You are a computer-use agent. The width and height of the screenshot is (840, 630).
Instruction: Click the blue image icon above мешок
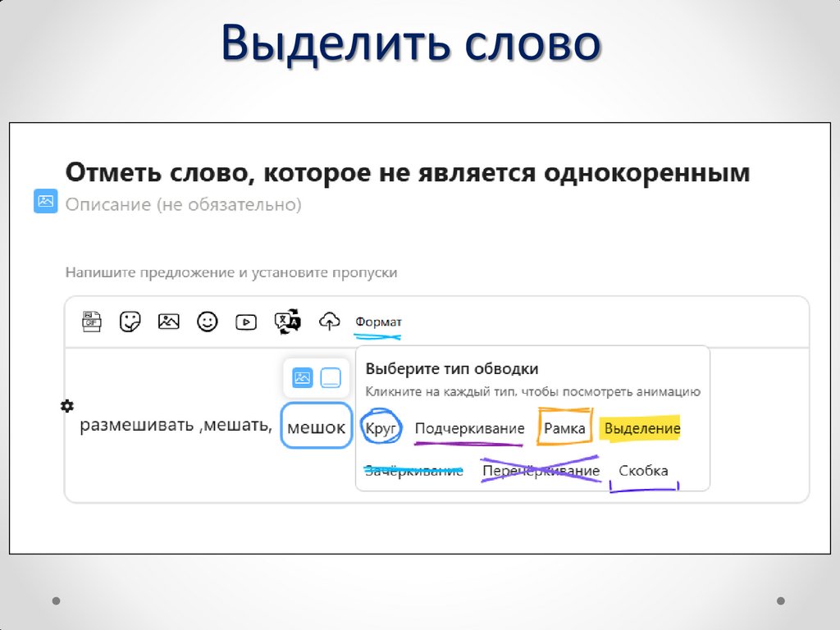click(x=302, y=377)
